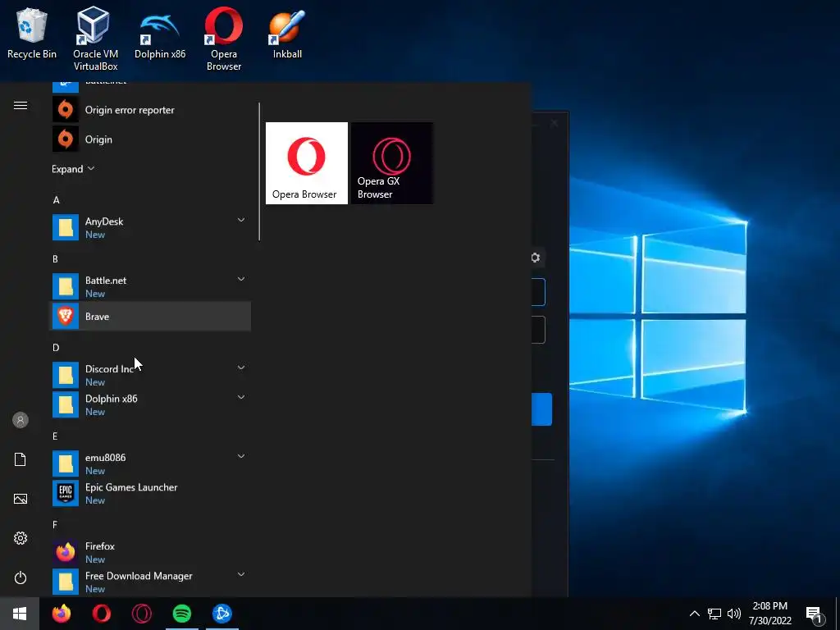840x630 pixels.
Task: Open Battle.net from the taskbar
Action: [222, 614]
